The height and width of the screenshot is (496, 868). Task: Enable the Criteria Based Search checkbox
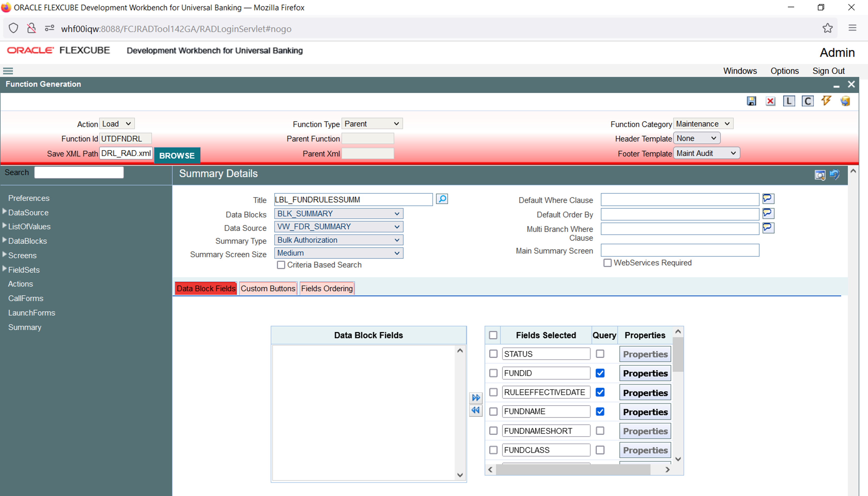pyautogui.click(x=281, y=265)
